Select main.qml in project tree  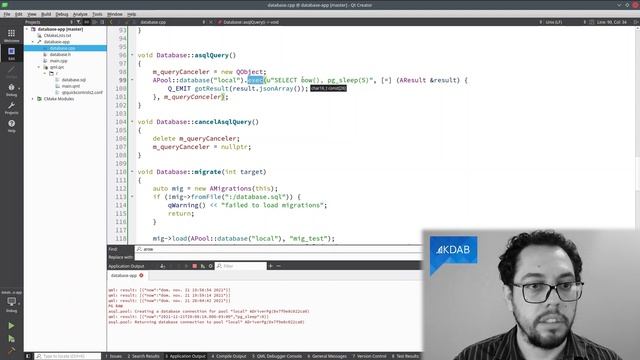point(71,86)
